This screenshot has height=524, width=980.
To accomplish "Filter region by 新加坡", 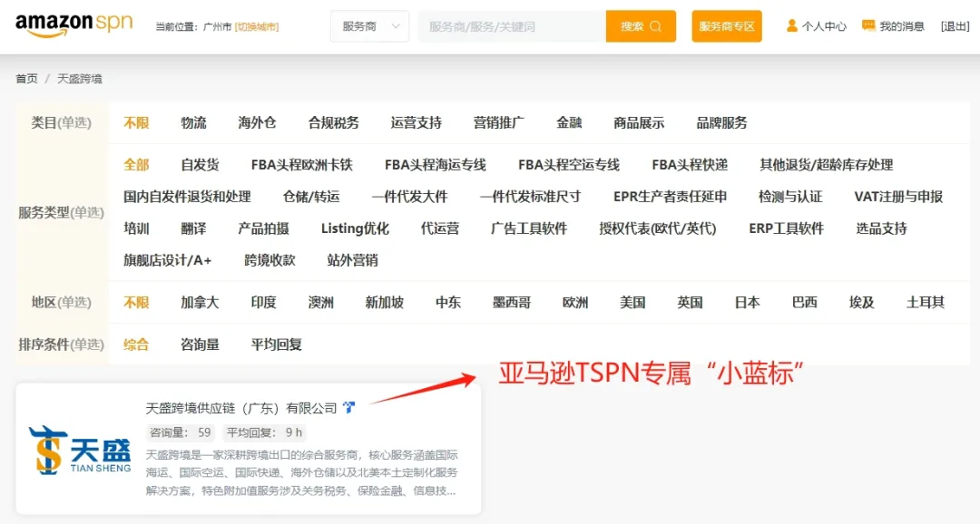I will (x=385, y=303).
